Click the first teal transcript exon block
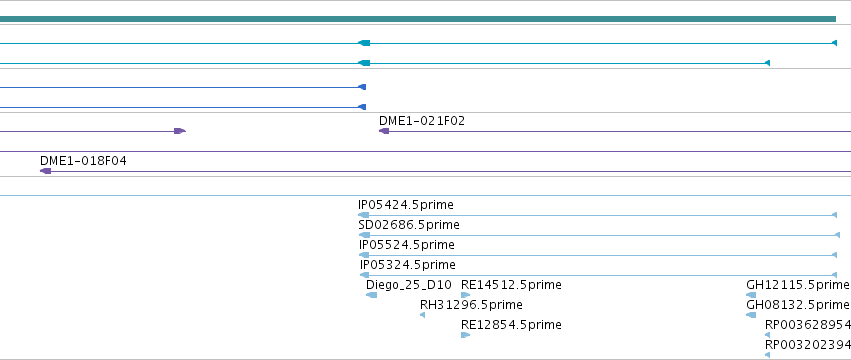Screen dimensions: 851x360 (x=364, y=43)
